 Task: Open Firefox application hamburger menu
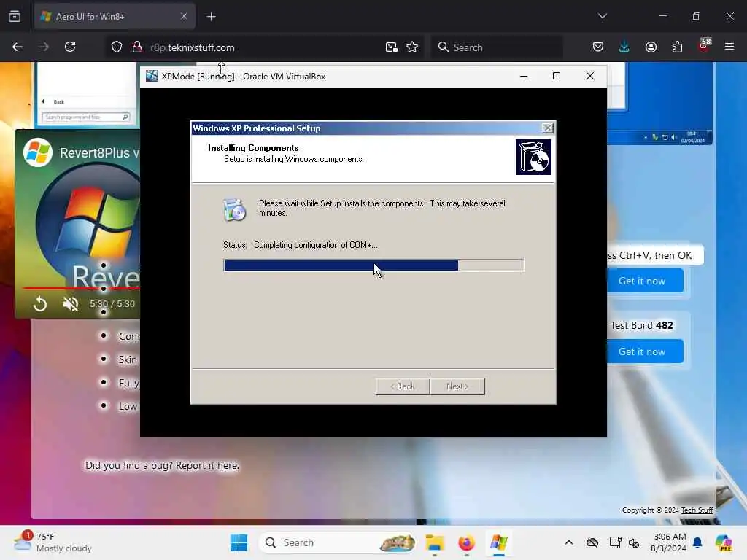pyautogui.click(x=729, y=47)
